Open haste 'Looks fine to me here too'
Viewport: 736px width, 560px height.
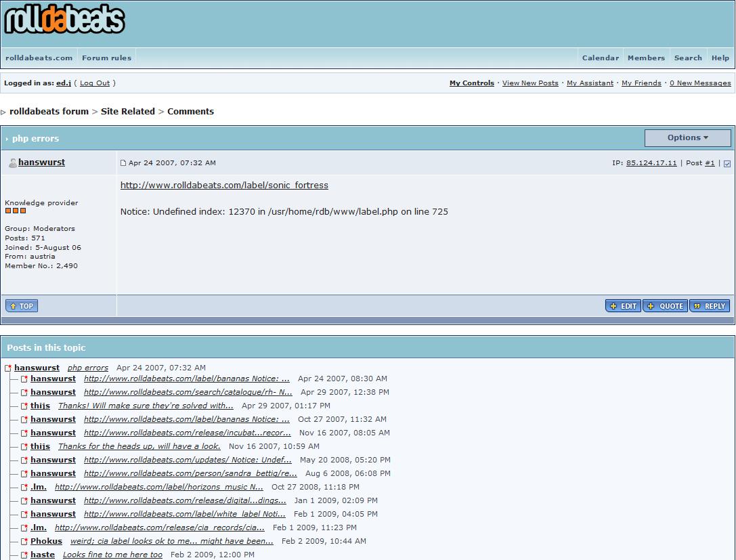click(x=112, y=555)
